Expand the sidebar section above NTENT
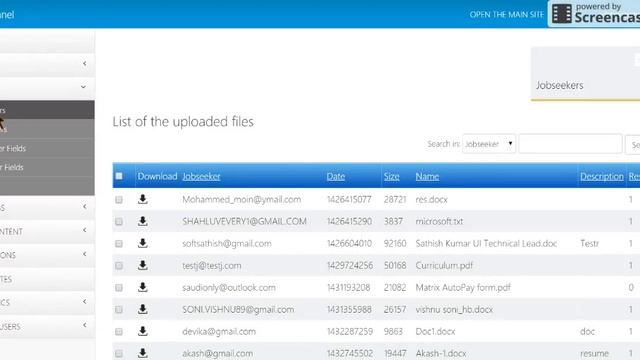Image resolution: width=640 pixels, height=360 pixels. [84, 207]
